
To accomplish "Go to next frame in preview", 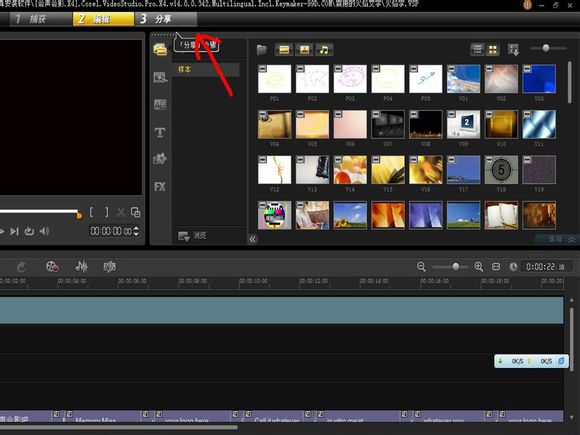I will click(14, 232).
